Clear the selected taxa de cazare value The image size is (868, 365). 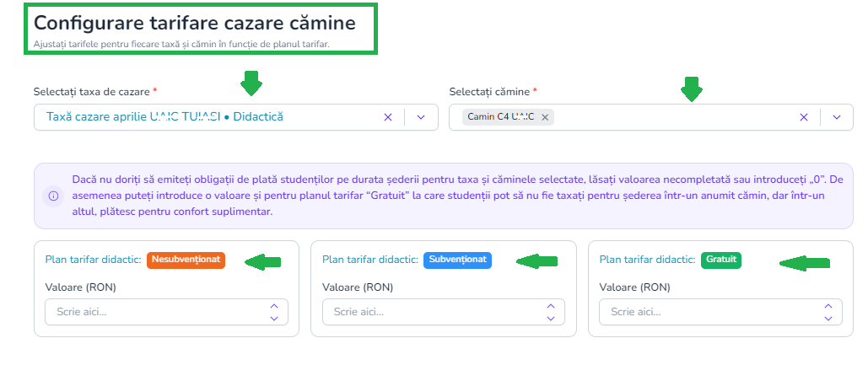[388, 117]
